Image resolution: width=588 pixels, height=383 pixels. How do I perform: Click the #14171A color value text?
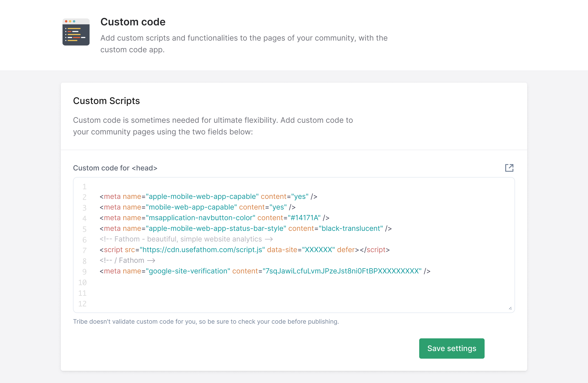(304, 218)
